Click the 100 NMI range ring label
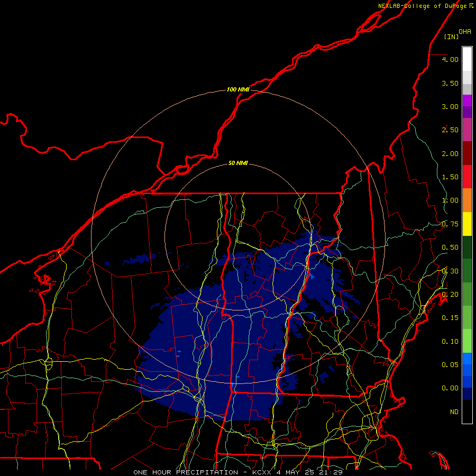The width and height of the screenshot is (476, 476). click(238, 89)
